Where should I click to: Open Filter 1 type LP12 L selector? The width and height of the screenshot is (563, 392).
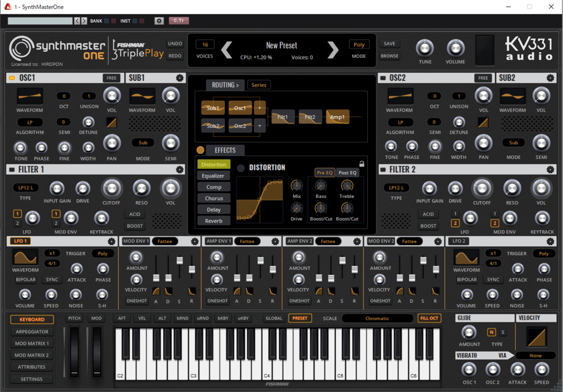(25, 187)
